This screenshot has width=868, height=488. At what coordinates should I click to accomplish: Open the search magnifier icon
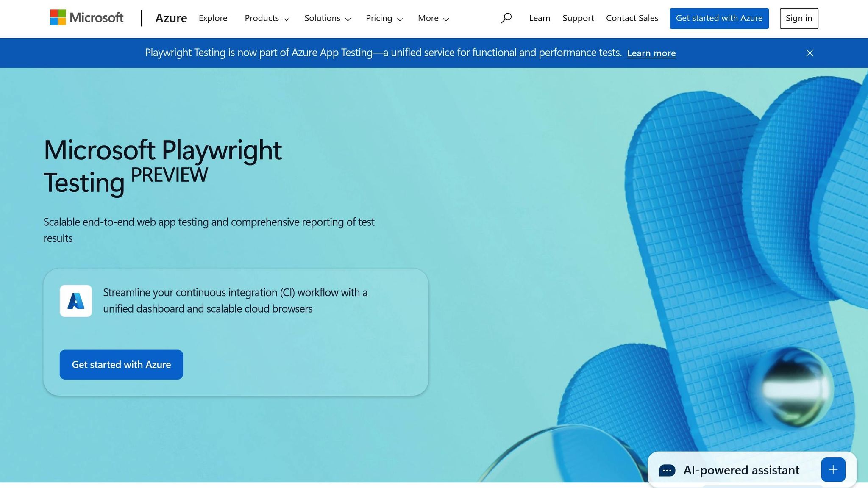point(506,18)
